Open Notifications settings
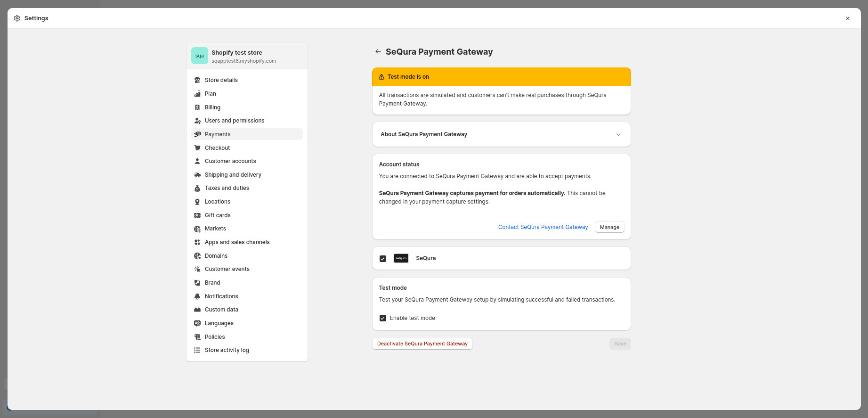The image size is (868, 418). tap(247, 296)
